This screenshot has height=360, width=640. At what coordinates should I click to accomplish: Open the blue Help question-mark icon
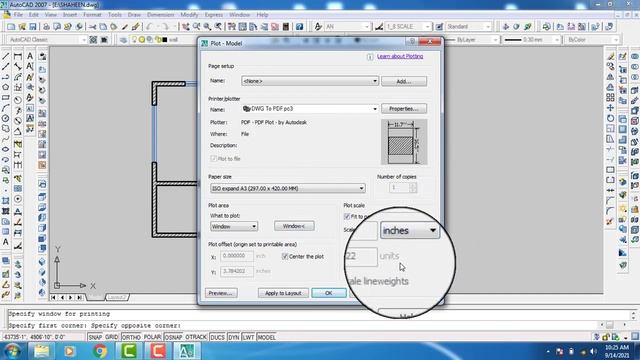300,27
